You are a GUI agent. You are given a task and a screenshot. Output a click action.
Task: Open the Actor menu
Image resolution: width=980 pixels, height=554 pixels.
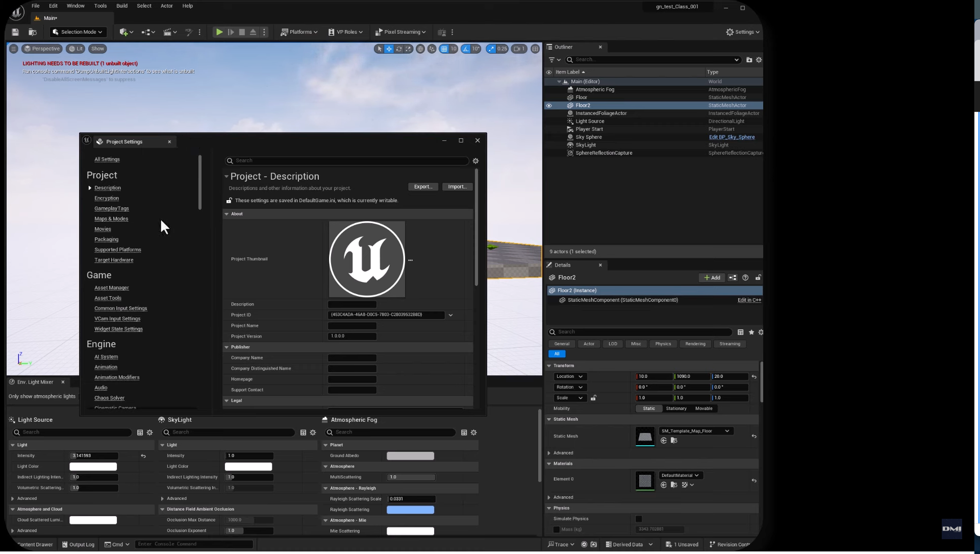click(167, 6)
